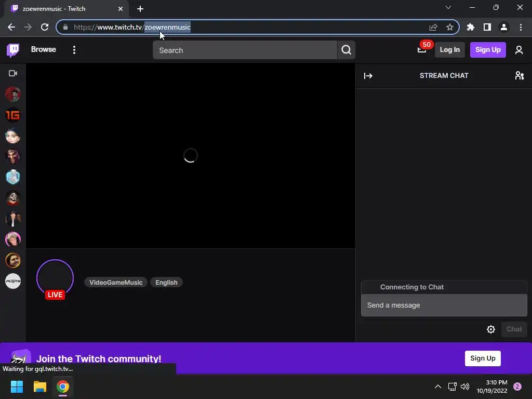Open the blue-hat cartoon avatar in sidebar
The height and width of the screenshot is (399, 532).
click(x=13, y=136)
